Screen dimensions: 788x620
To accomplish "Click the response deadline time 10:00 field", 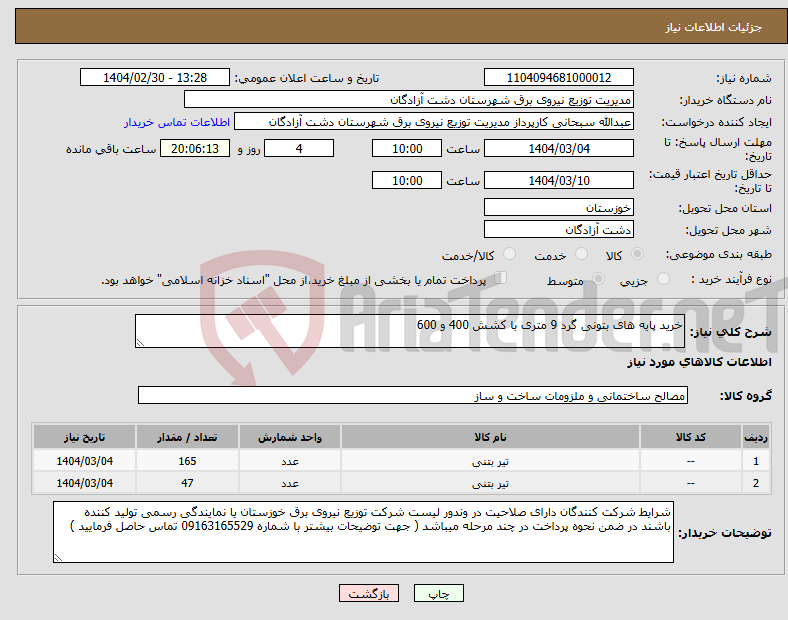I will (407, 148).
